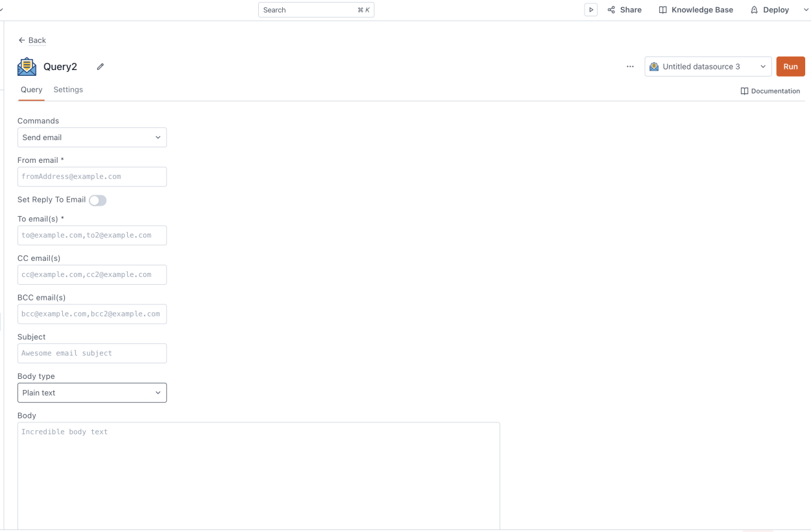Click the Deploy rocket icon

(753, 9)
